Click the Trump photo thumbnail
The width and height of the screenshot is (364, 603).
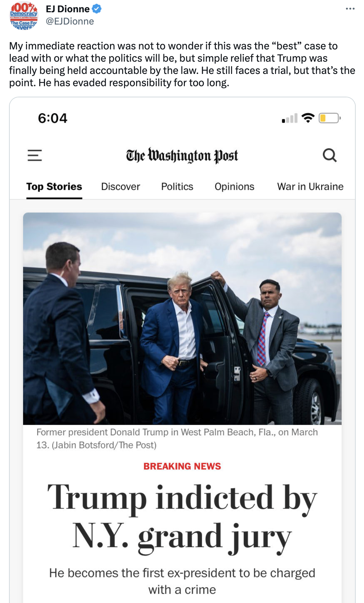(182, 318)
